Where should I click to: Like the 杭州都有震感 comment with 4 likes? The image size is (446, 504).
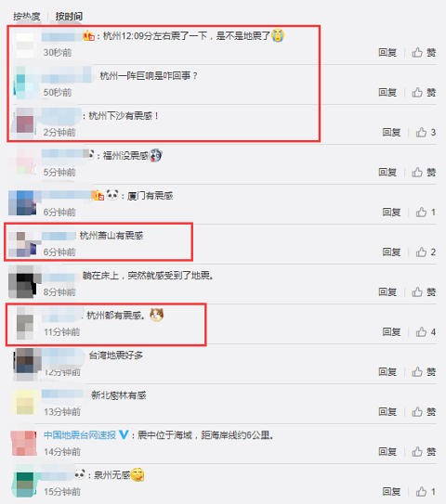click(x=426, y=332)
